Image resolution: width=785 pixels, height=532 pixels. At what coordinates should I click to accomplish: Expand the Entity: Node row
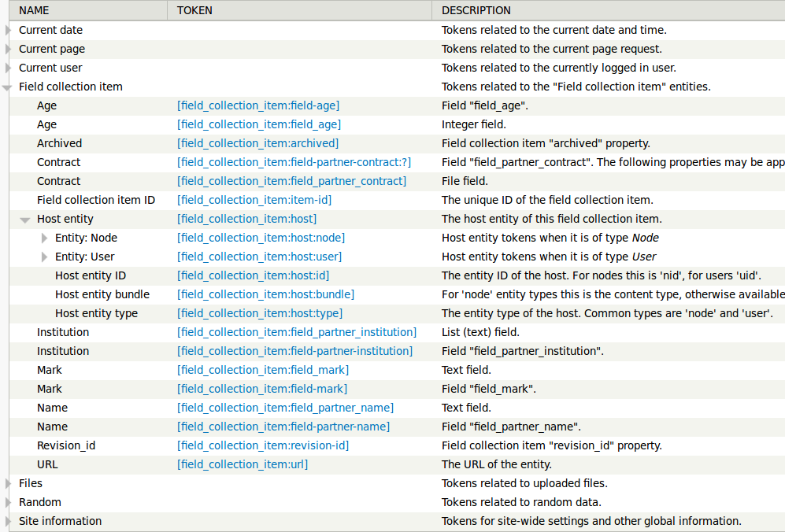click(x=45, y=238)
